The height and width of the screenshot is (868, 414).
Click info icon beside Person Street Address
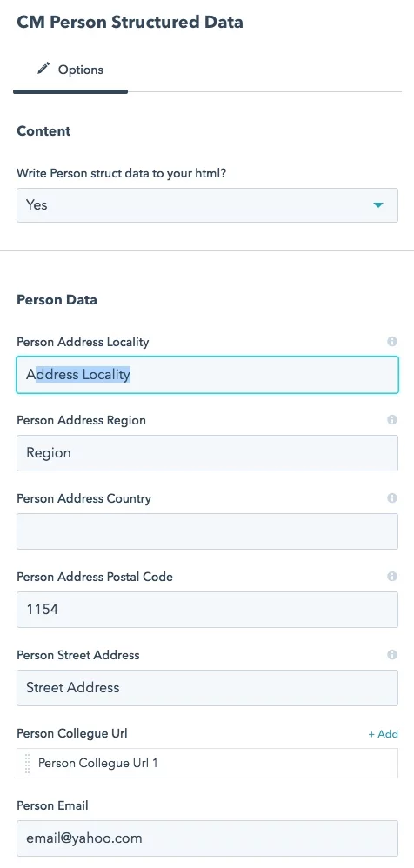[392, 655]
